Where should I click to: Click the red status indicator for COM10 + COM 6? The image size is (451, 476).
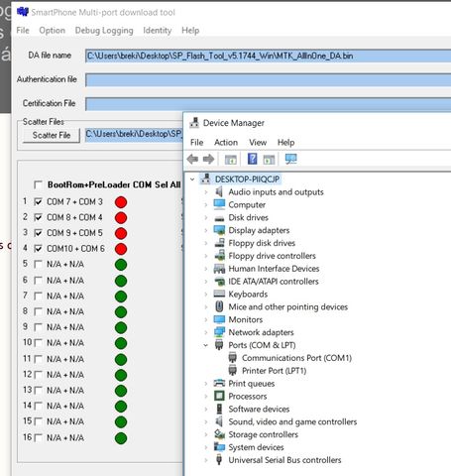(121, 249)
